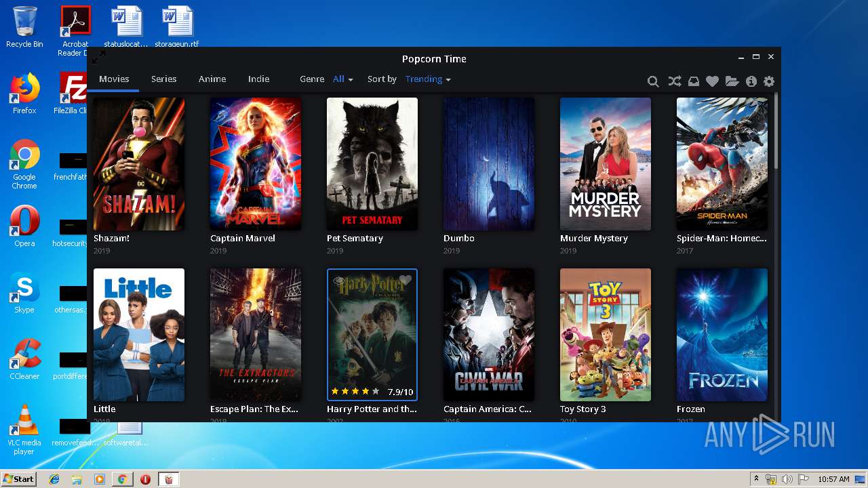Open the Frozen movie poster
Image resolution: width=868 pixels, height=488 pixels.
722,335
